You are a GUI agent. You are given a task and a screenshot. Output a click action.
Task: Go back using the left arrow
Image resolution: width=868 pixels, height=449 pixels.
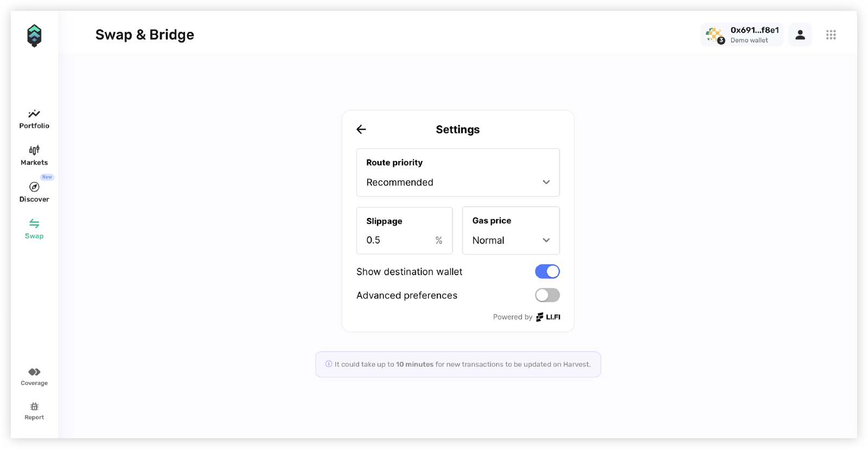(x=361, y=129)
